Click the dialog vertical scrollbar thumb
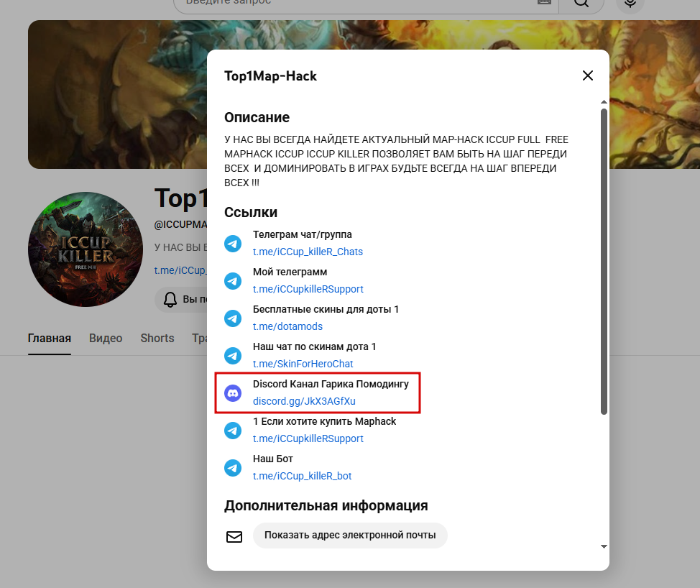 point(604,262)
